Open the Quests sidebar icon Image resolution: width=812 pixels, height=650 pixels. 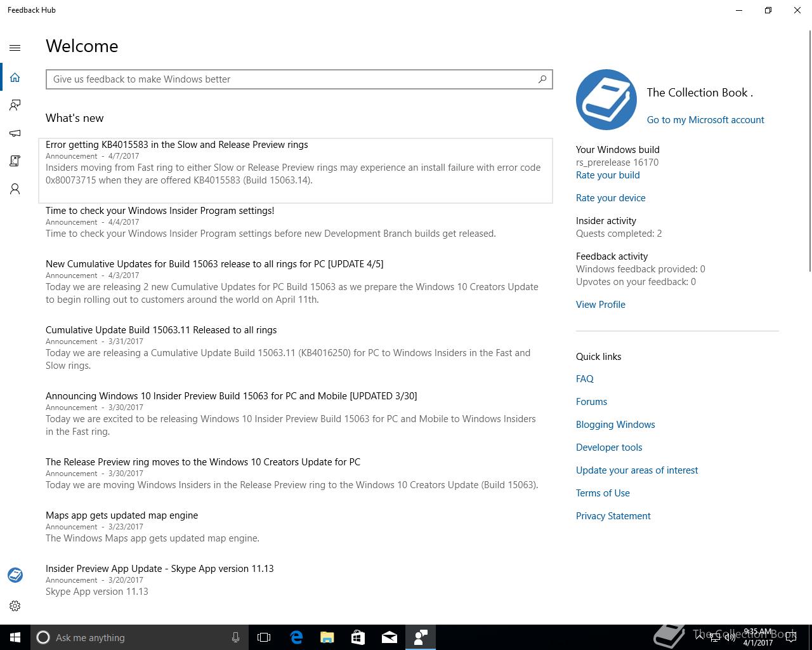coord(15,161)
